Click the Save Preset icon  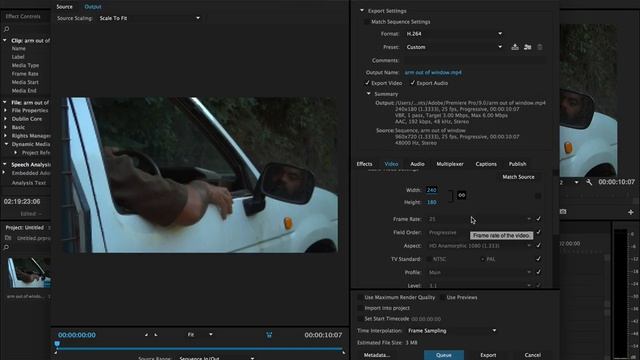click(x=515, y=47)
